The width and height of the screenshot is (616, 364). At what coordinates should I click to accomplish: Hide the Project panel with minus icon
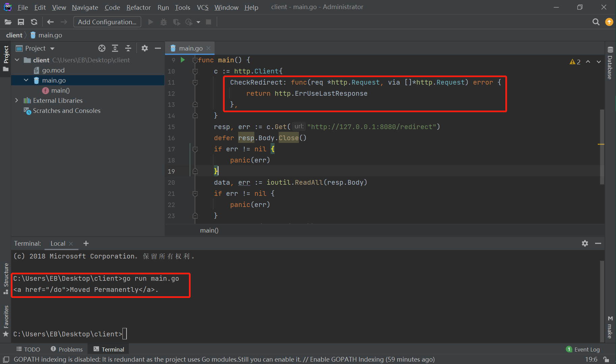158,48
